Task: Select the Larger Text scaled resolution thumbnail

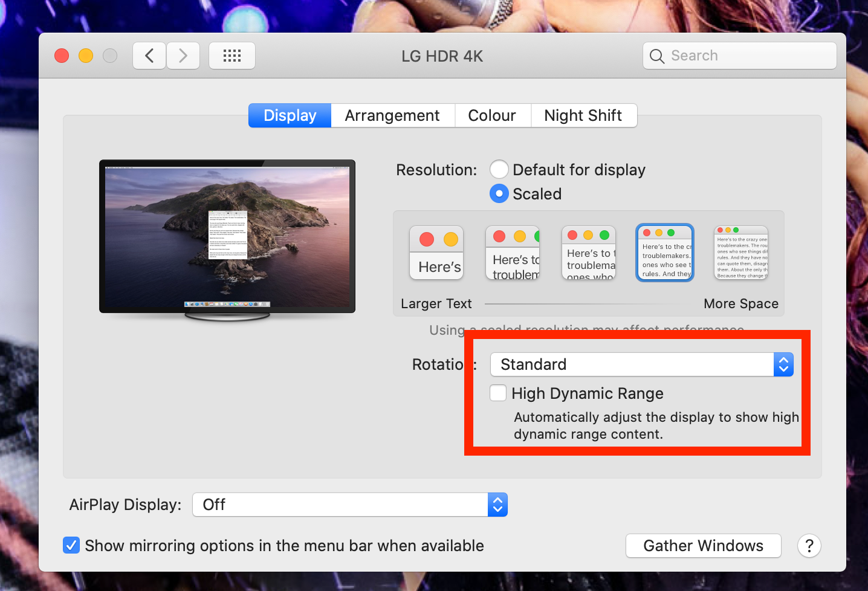Action: [436, 253]
